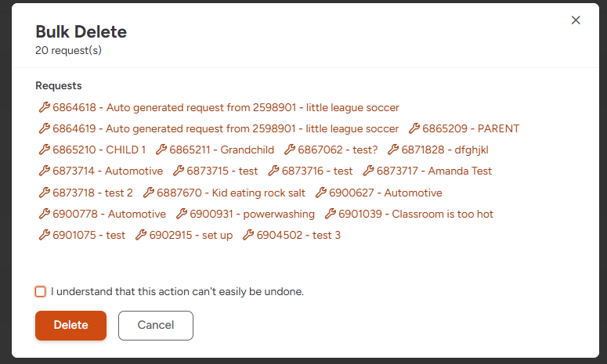Open request 6864619 little league soccer link
This screenshot has width=607, height=364.
226,128
